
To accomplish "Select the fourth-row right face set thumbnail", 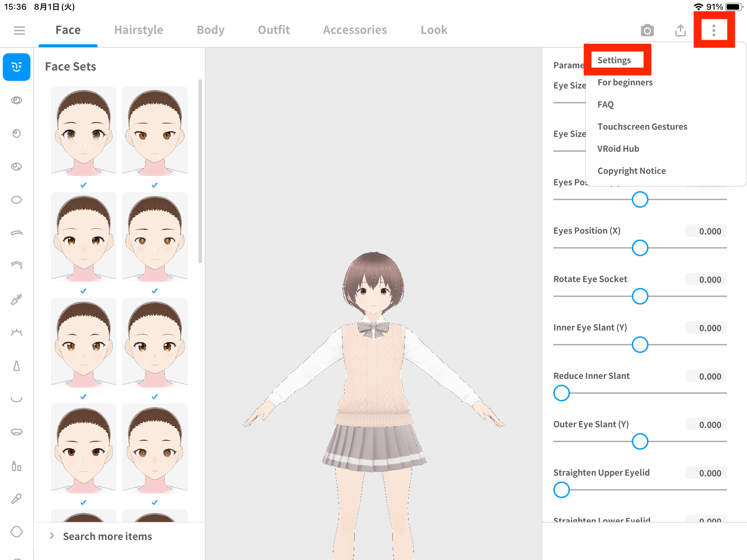I will pos(155,448).
